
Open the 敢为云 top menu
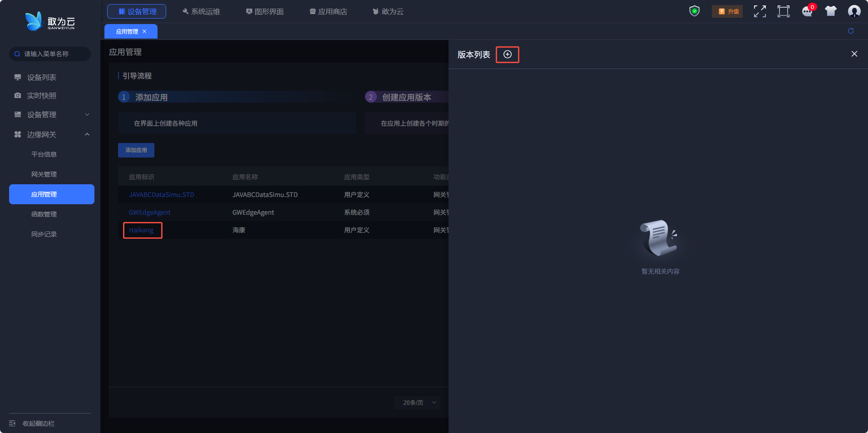388,11
